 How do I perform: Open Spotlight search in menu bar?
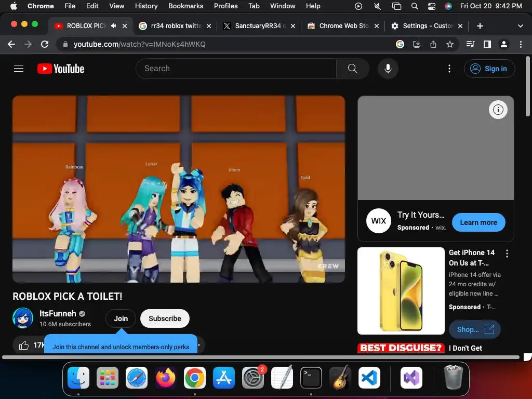(x=414, y=6)
